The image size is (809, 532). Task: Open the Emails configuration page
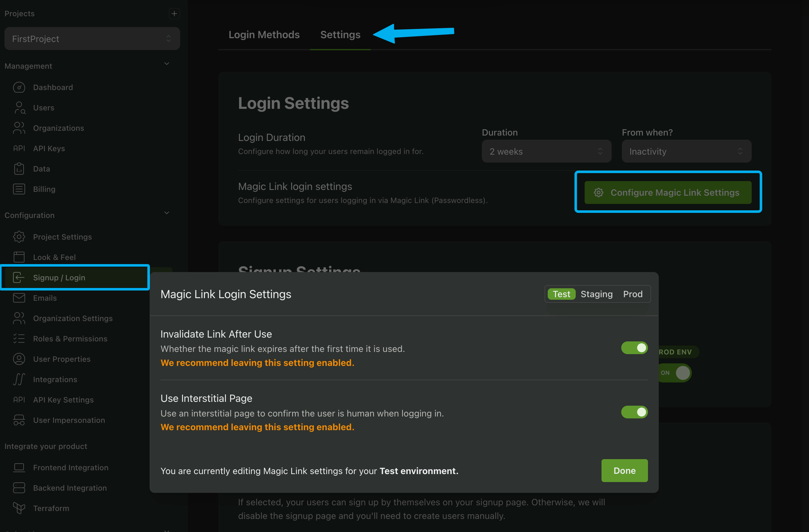click(45, 298)
